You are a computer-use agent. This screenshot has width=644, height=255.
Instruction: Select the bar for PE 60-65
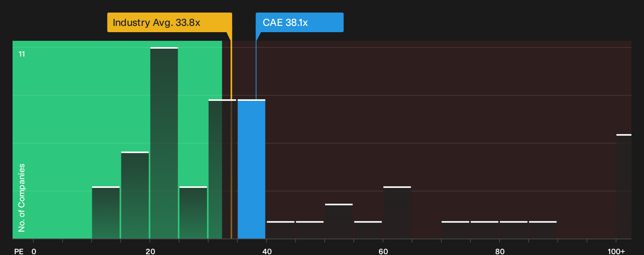coord(397,213)
